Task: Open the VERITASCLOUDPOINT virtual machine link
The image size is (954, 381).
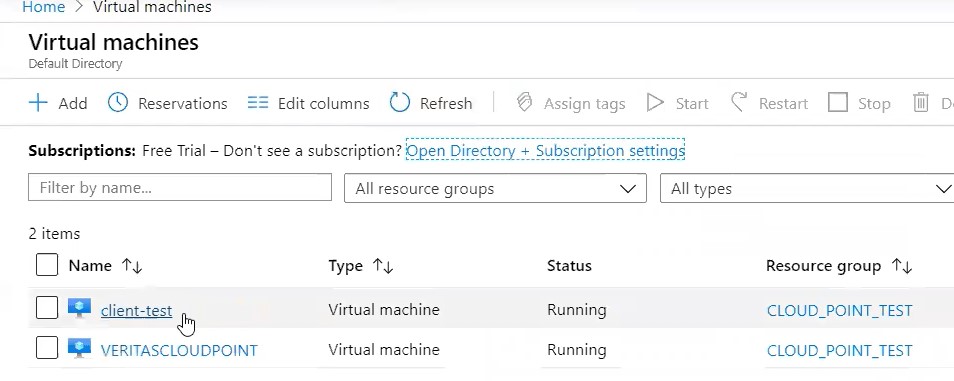Action: pyautogui.click(x=179, y=351)
